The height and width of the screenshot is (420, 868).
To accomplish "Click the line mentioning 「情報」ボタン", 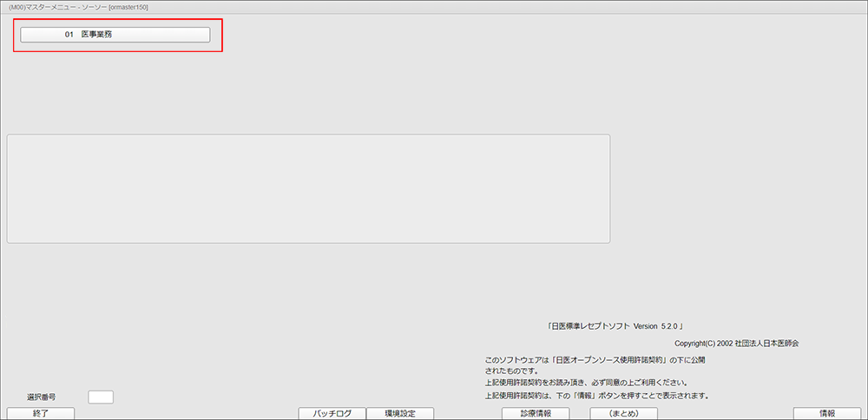I will [x=597, y=397].
